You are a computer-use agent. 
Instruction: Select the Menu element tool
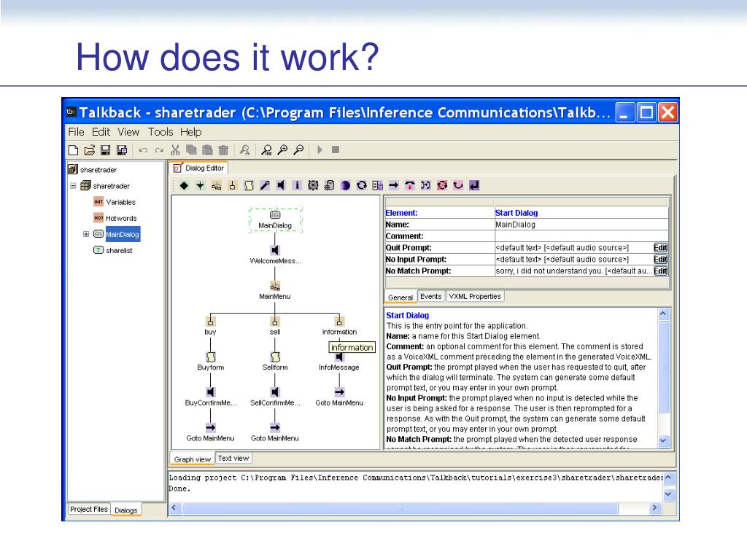(x=216, y=186)
